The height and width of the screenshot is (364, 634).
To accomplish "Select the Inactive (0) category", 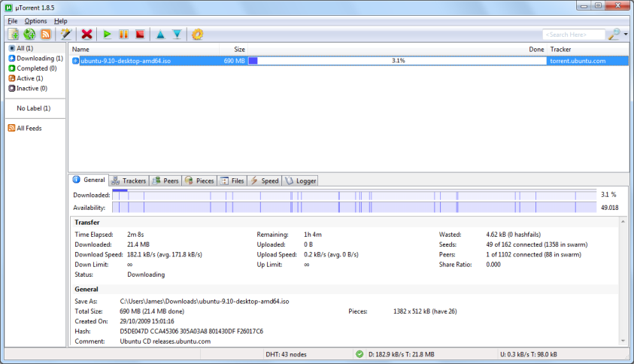I will pyautogui.click(x=28, y=88).
